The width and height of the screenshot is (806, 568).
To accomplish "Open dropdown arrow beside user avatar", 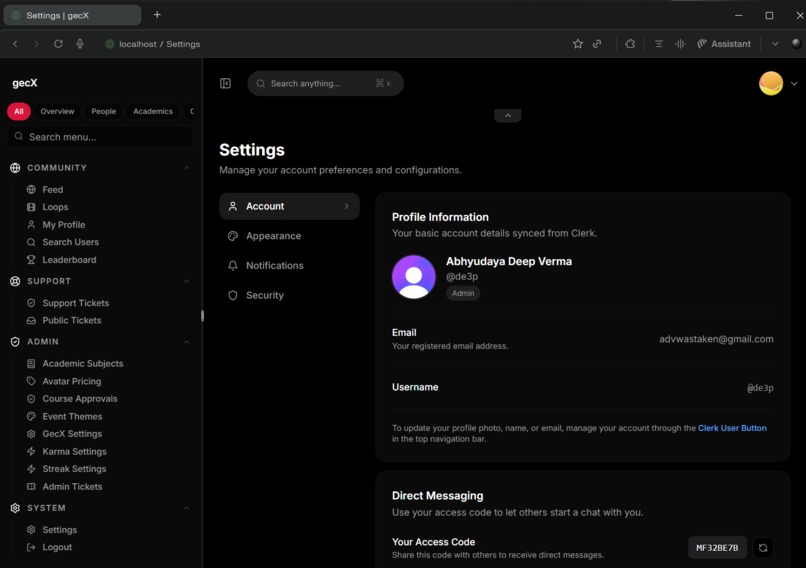I will (794, 83).
